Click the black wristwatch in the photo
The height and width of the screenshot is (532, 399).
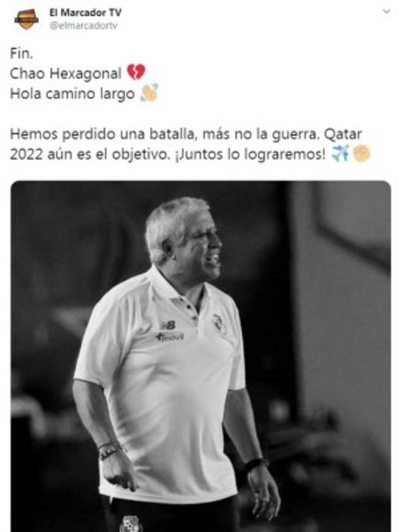pyautogui.click(x=255, y=463)
